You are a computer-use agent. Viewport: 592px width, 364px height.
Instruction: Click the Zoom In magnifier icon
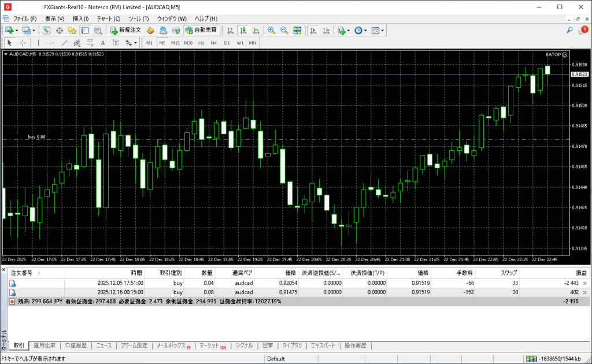tap(271, 30)
